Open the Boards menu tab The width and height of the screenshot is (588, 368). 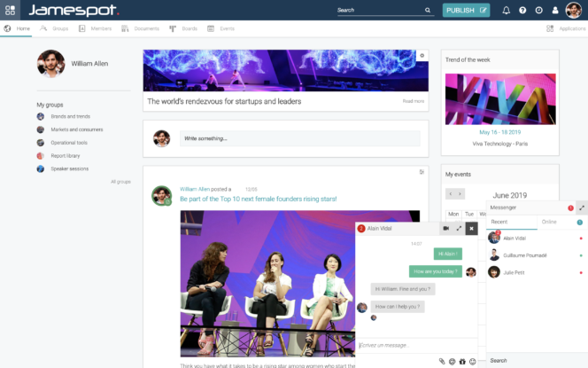pyautogui.click(x=184, y=28)
